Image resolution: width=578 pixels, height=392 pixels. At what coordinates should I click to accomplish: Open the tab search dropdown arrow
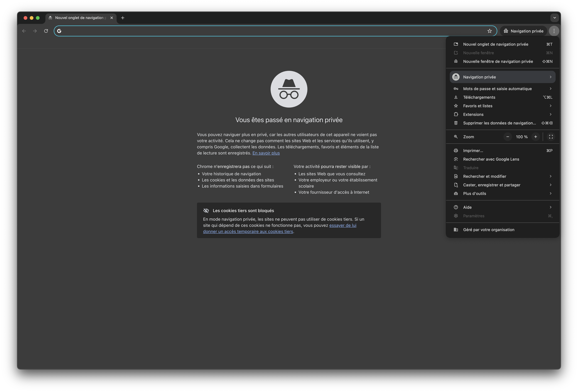click(554, 18)
